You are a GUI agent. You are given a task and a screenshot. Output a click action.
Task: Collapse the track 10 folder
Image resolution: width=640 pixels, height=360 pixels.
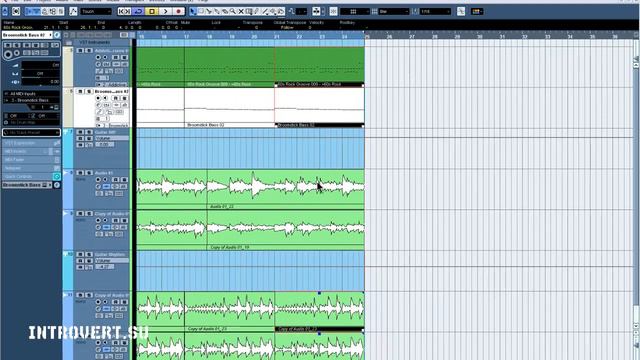(x=66, y=254)
